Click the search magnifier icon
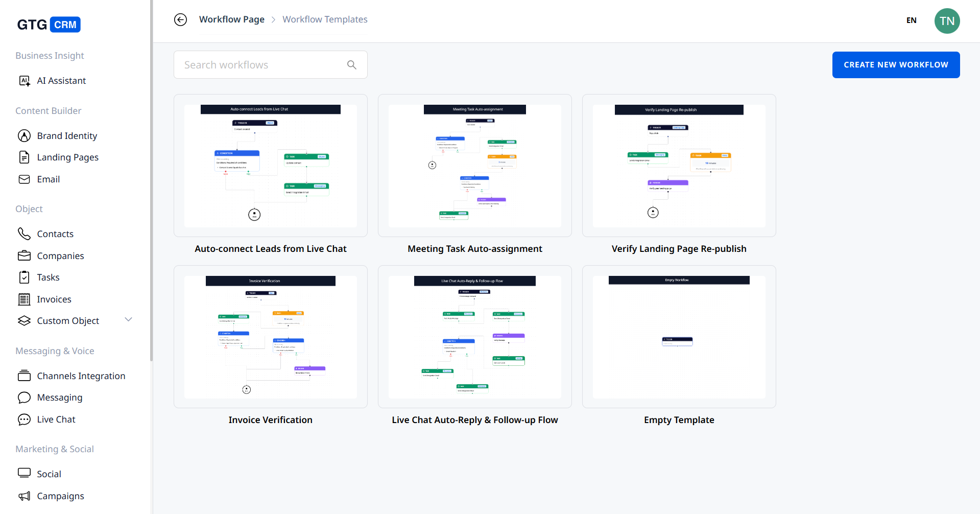 (x=351, y=65)
